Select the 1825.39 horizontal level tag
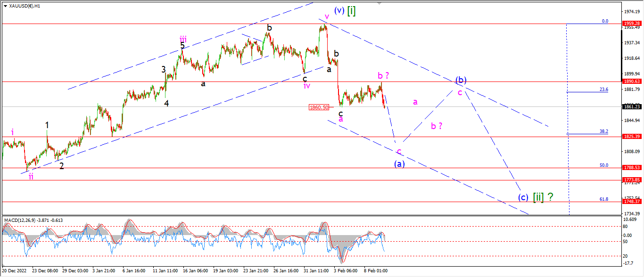This screenshot has width=644, height=277. [631, 137]
